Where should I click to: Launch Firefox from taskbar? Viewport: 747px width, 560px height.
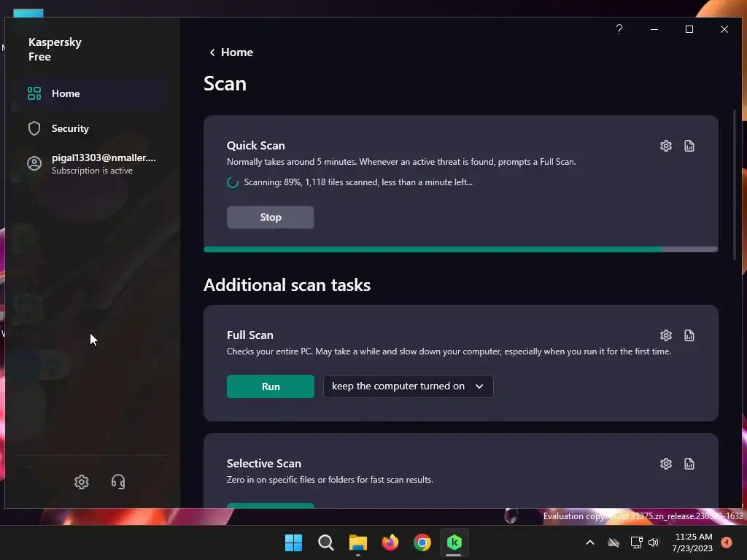tap(390, 542)
